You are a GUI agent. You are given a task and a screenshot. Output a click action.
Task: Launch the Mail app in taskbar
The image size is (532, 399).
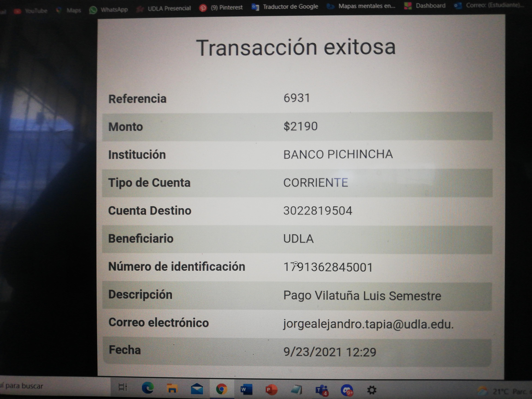[197, 389]
